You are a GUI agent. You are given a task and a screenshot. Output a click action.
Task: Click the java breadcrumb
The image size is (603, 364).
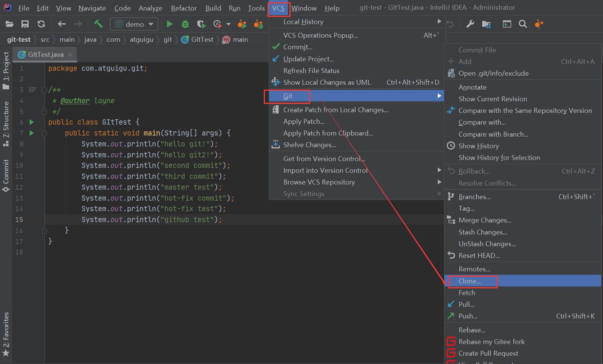[90, 40]
